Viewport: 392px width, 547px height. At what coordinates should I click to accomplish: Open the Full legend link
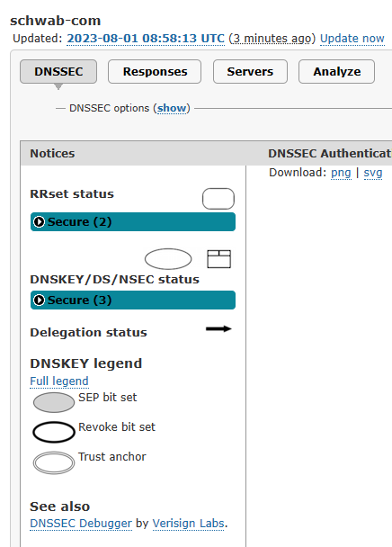tap(59, 381)
